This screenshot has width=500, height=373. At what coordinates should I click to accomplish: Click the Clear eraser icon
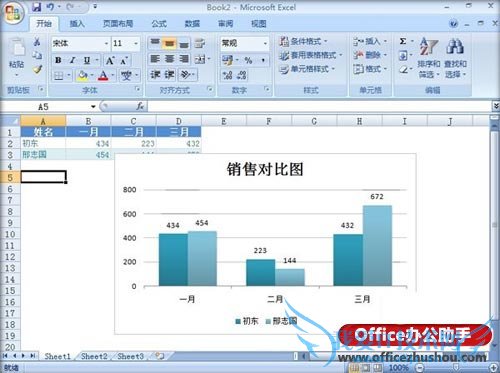(403, 70)
